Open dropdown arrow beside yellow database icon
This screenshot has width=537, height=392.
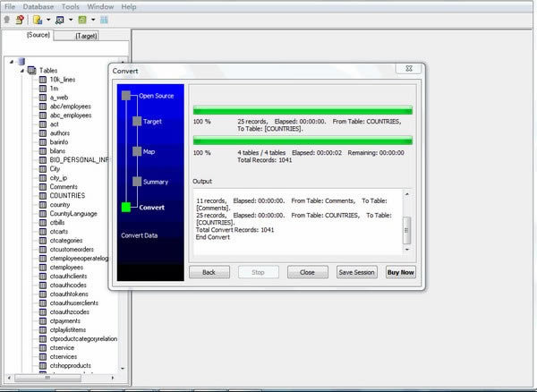click(47, 19)
